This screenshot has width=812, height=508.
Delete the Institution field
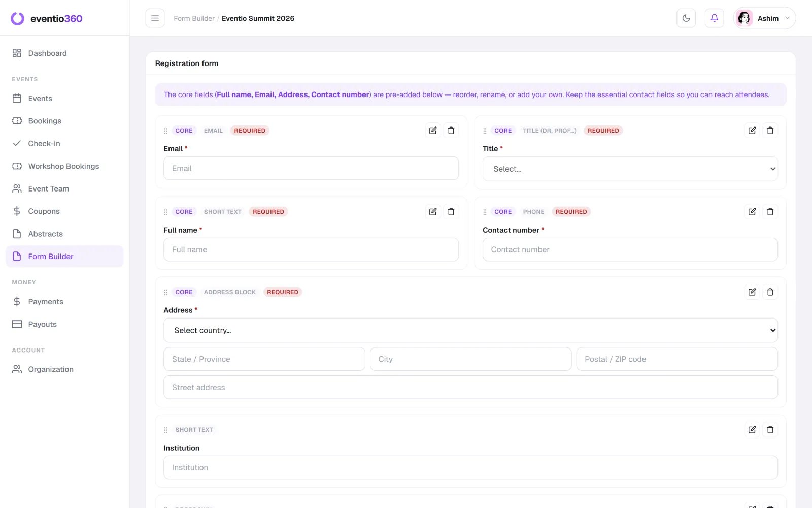770,430
